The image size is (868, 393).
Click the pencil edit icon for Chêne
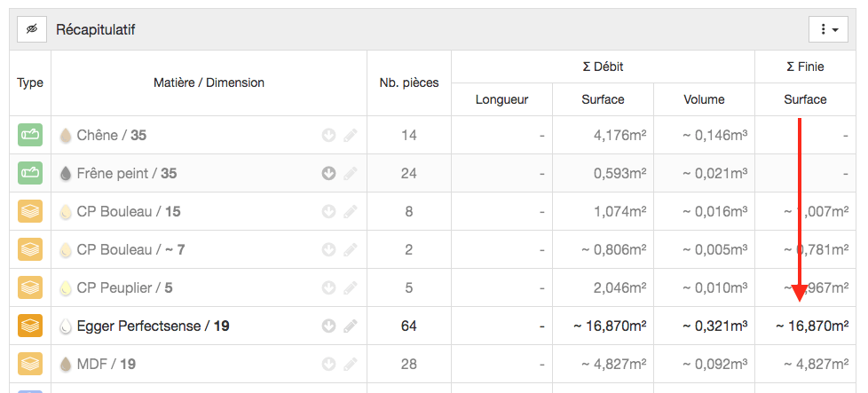350,136
